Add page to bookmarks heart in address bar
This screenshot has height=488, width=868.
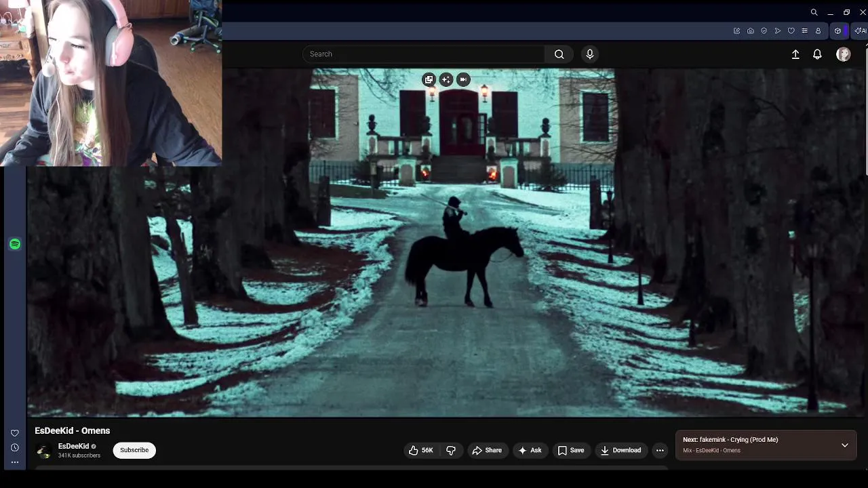791,30
